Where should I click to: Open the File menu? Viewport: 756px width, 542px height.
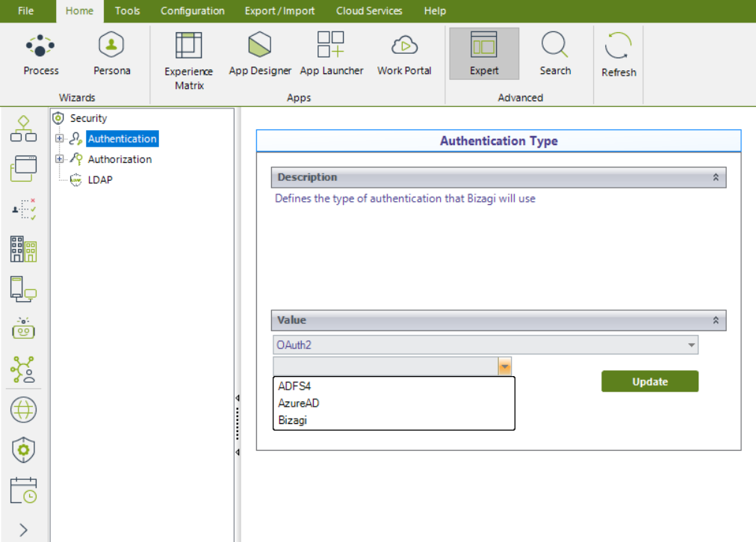(x=25, y=10)
